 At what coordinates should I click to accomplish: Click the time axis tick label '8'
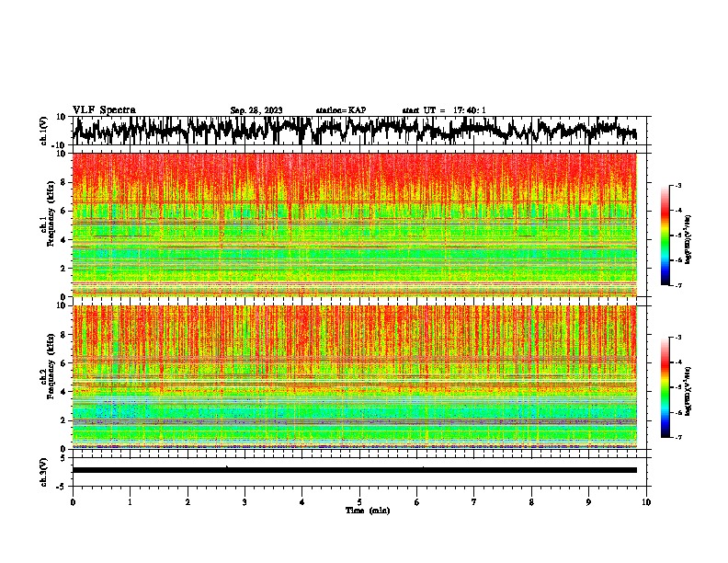point(531,502)
